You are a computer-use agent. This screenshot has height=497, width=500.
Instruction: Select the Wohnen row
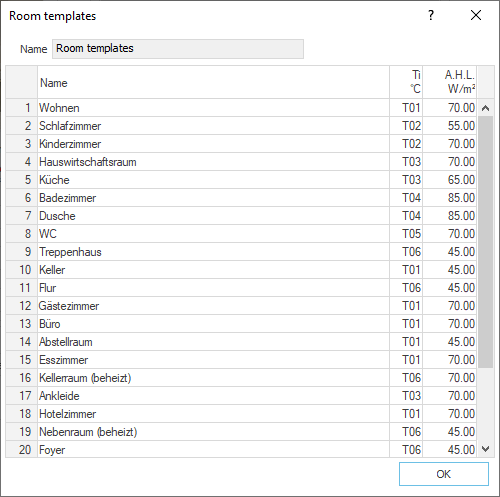241,108
